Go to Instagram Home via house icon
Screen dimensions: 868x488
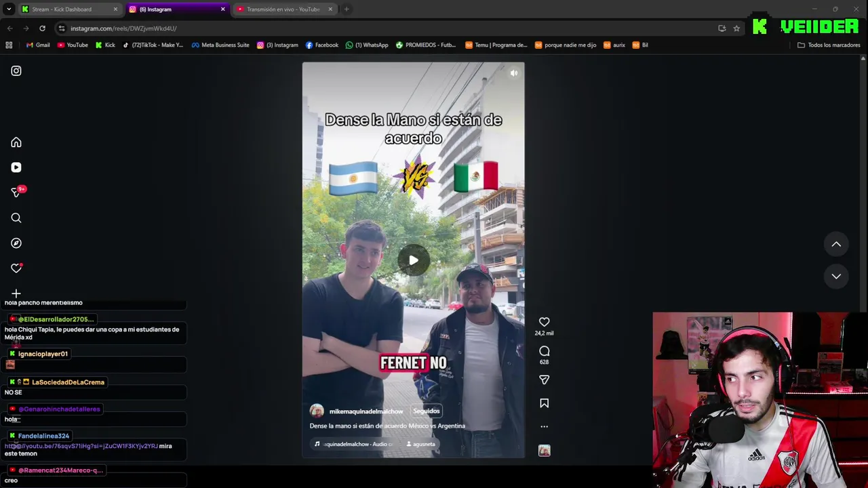coord(16,142)
